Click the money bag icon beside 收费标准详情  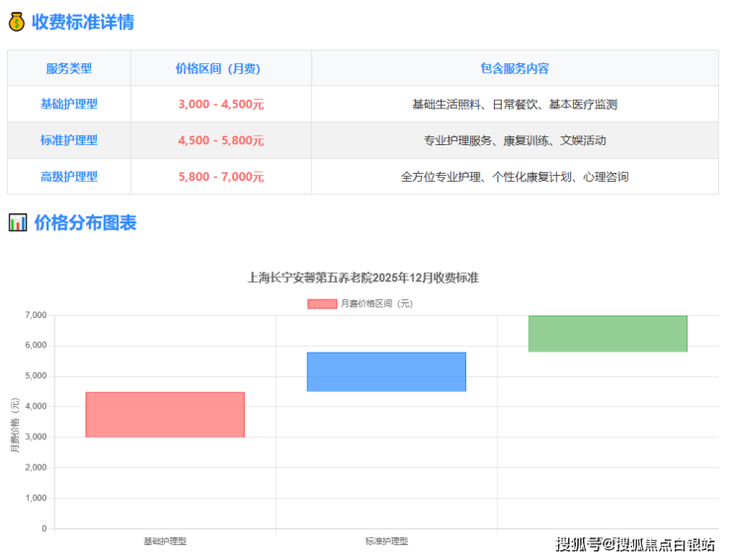tap(17, 22)
